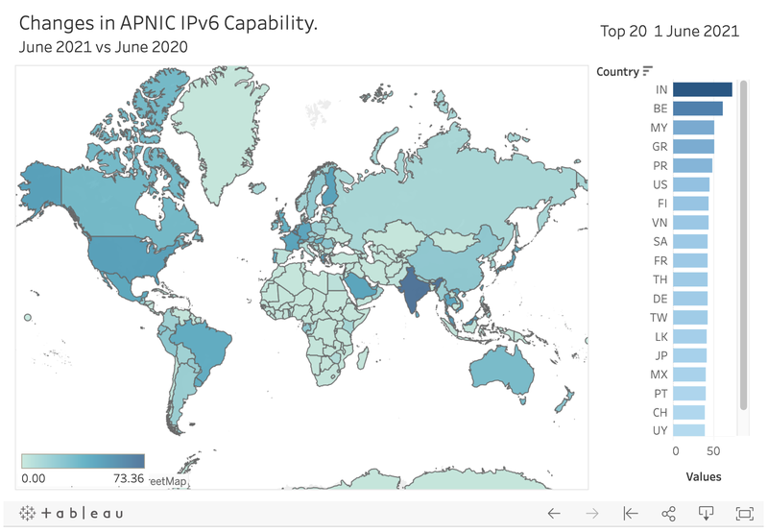Click the Revert view icon

[x=631, y=514]
